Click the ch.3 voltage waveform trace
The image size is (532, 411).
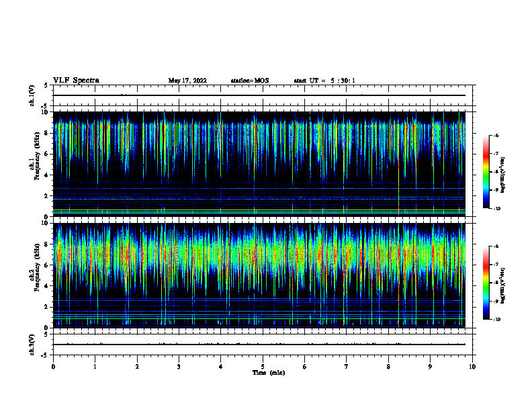[x=259, y=345]
